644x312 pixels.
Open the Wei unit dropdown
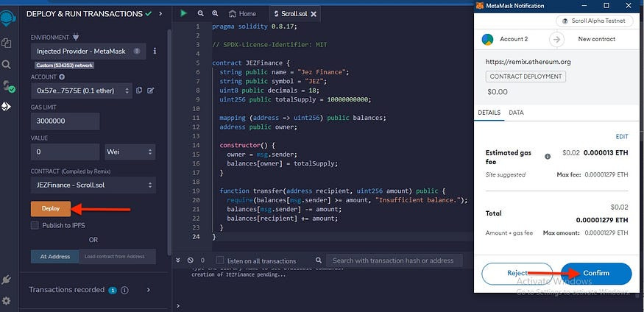pyautogui.click(x=130, y=152)
